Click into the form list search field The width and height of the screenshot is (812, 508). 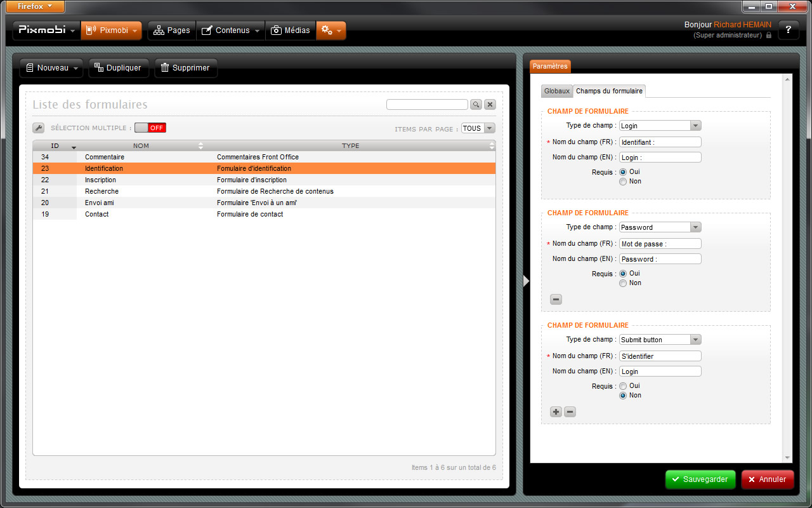427,105
